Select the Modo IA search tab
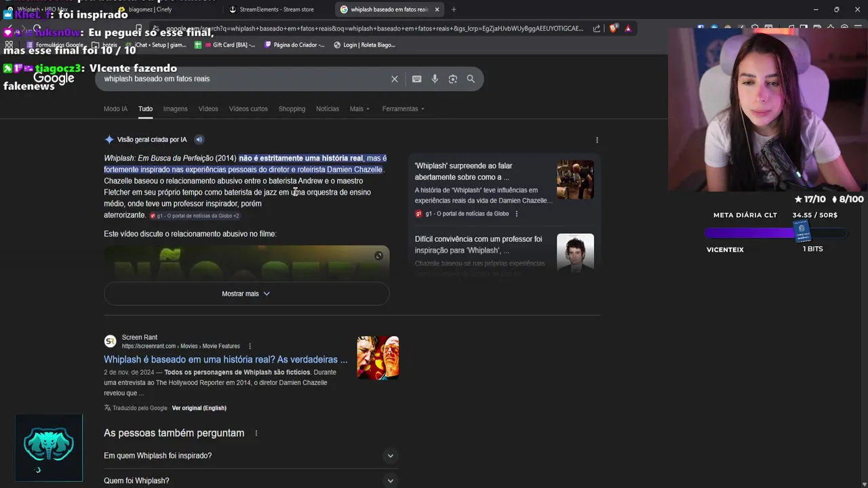This screenshot has width=868, height=488. pos(115,109)
